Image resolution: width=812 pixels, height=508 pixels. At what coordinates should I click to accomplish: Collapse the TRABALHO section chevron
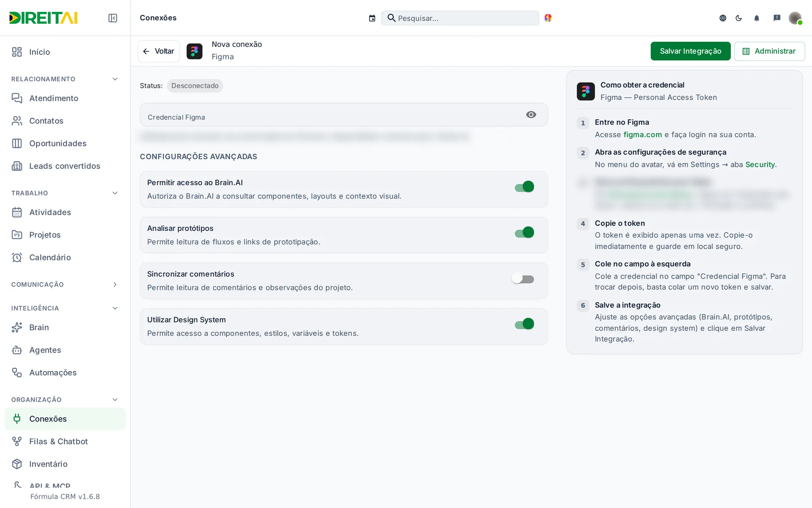115,193
